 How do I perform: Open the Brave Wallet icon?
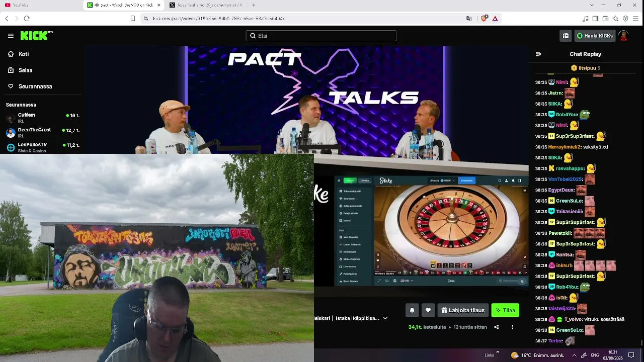(x=605, y=19)
